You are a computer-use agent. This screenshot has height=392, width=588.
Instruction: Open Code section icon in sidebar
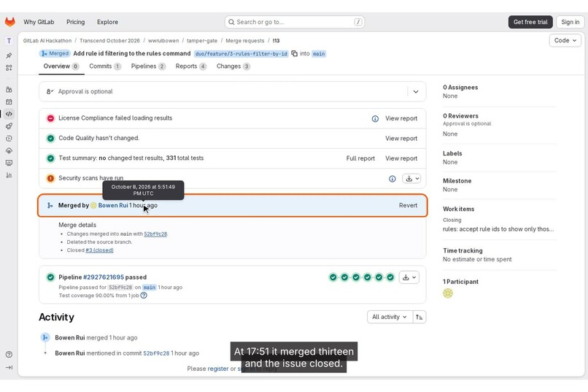pyautogui.click(x=9, y=114)
